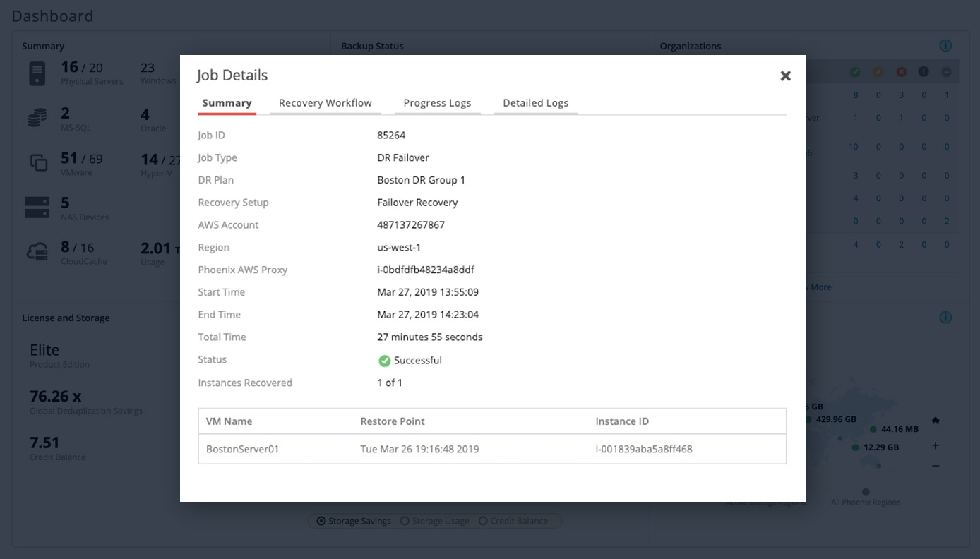Open the Progress Logs tab
Image resolution: width=980 pixels, height=559 pixels.
click(x=437, y=103)
